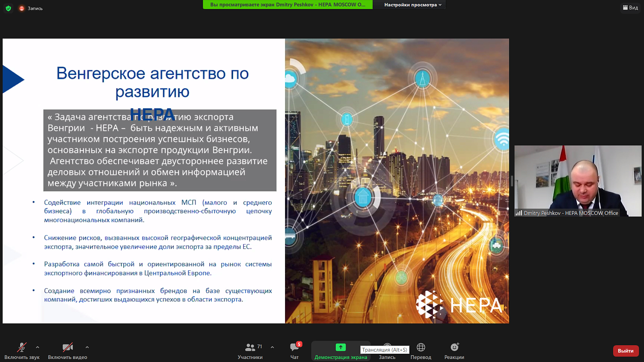Viewport: 644px width, 362px height.
Task: Click the red recording indicator icon
Action: coord(21,8)
